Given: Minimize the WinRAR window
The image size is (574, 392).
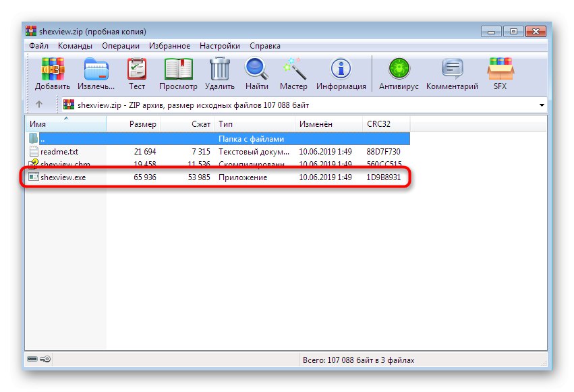Looking at the screenshot, I should coord(491,32).
